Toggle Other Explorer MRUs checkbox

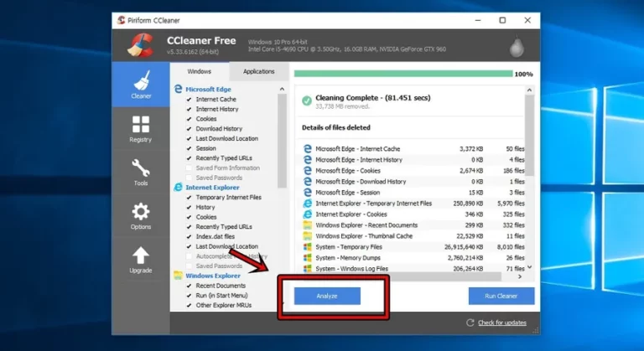[x=189, y=306]
